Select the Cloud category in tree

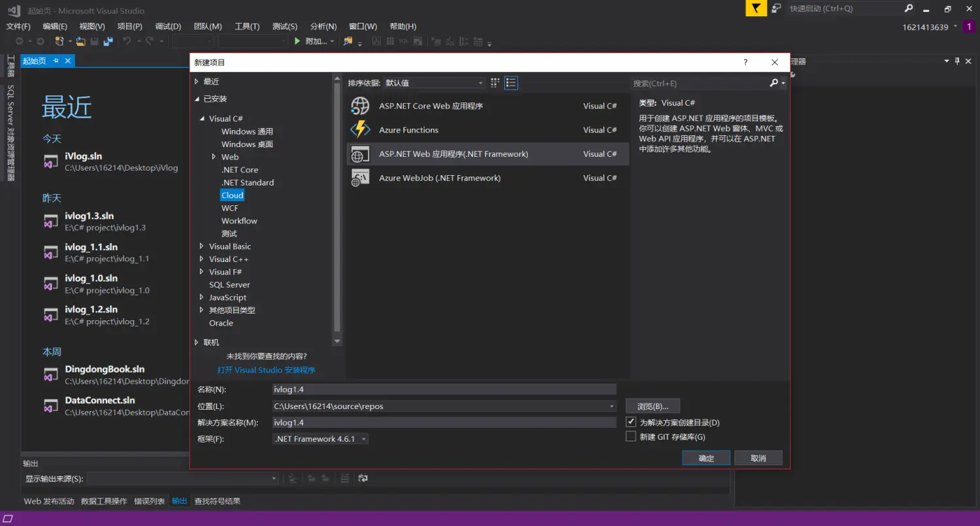(232, 195)
